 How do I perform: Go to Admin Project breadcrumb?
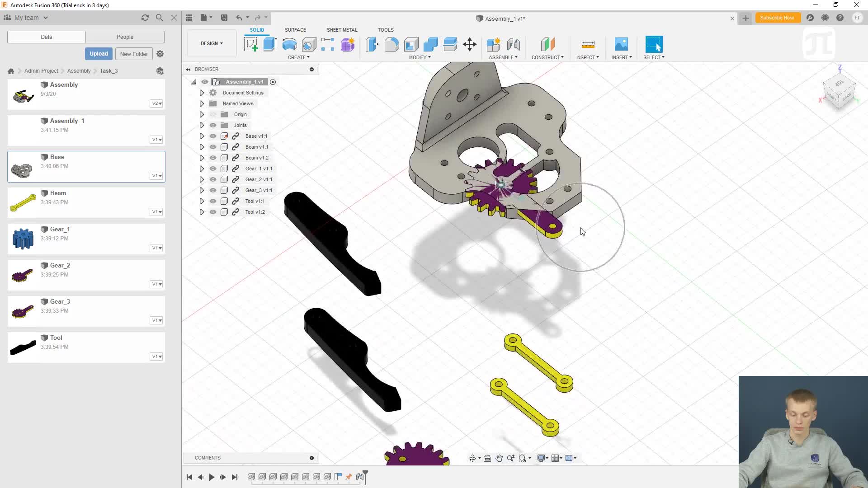(x=41, y=71)
